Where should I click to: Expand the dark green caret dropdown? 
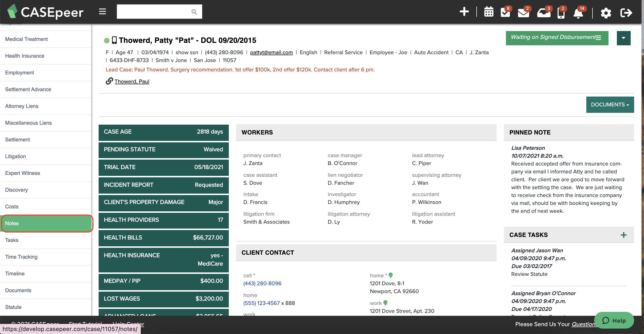coord(624,38)
